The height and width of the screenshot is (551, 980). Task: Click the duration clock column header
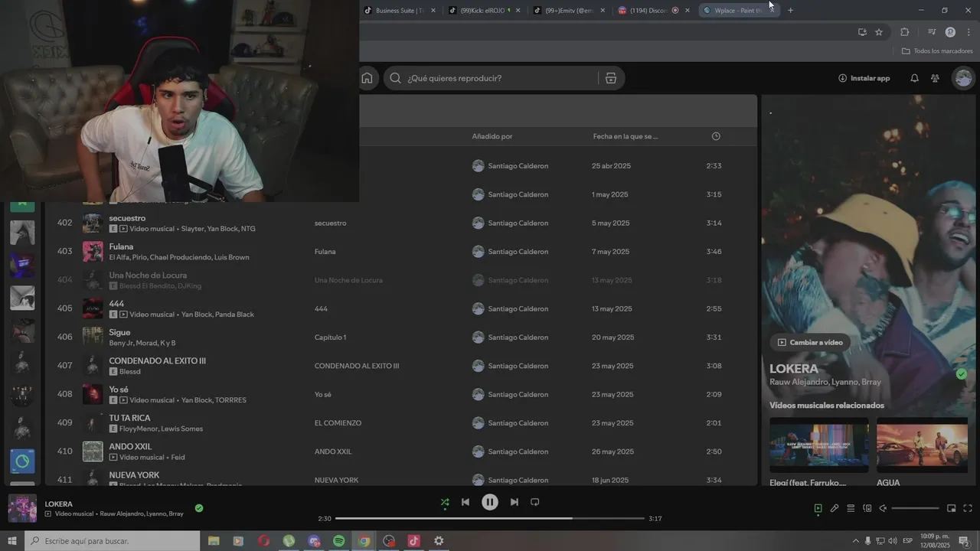point(716,136)
